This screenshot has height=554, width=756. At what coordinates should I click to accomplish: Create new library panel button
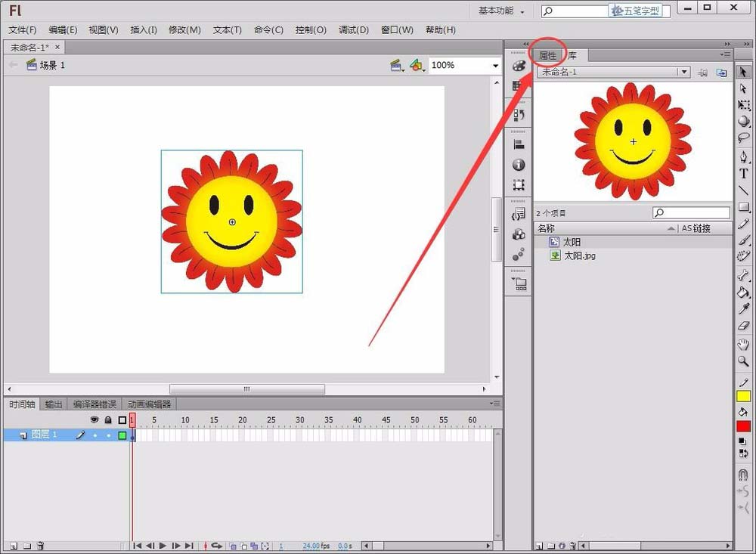point(721,73)
